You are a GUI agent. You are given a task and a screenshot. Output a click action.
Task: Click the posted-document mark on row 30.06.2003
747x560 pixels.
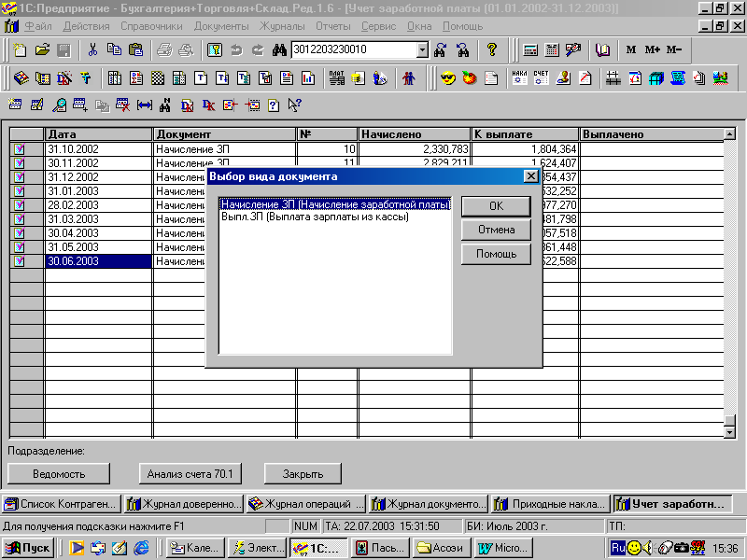19,261
